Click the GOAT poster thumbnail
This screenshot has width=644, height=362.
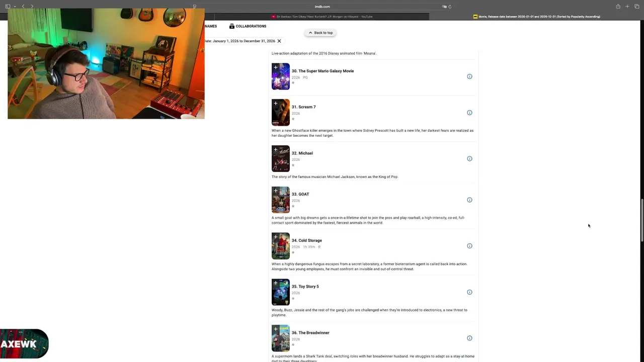click(281, 201)
